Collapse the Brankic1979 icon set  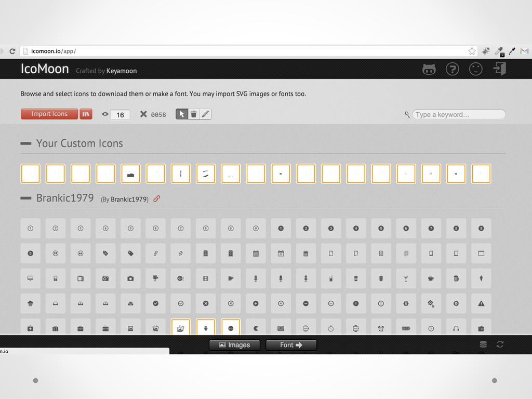[26, 198]
